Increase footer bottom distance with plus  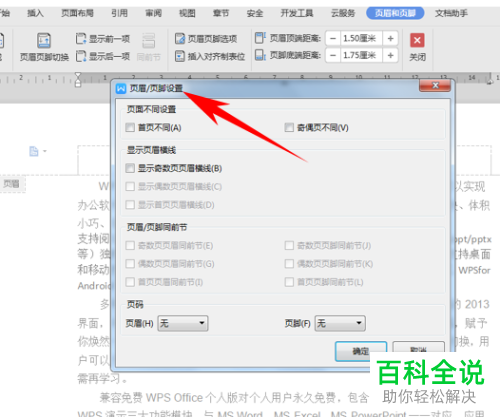390,55
